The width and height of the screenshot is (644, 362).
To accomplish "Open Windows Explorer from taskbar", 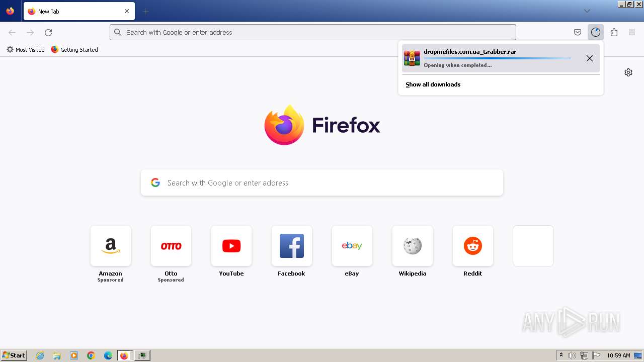I will pyautogui.click(x=57, y=355).
